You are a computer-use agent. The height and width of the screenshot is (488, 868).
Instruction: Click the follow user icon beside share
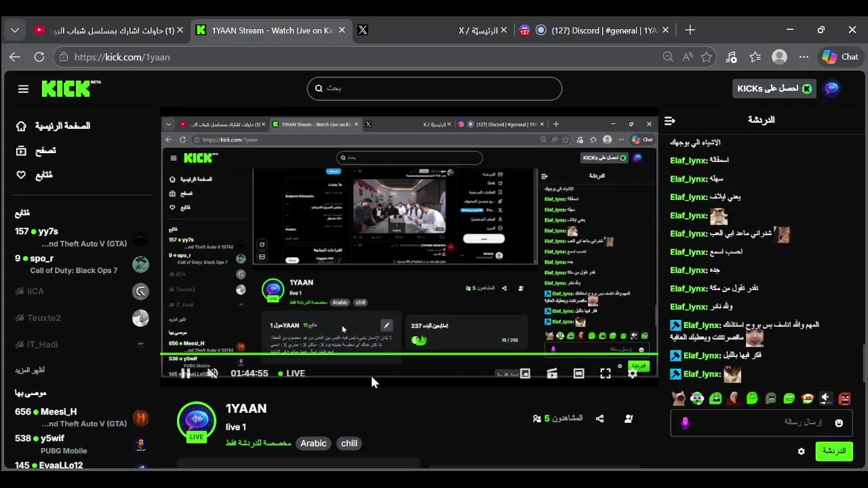coord(629,419)
